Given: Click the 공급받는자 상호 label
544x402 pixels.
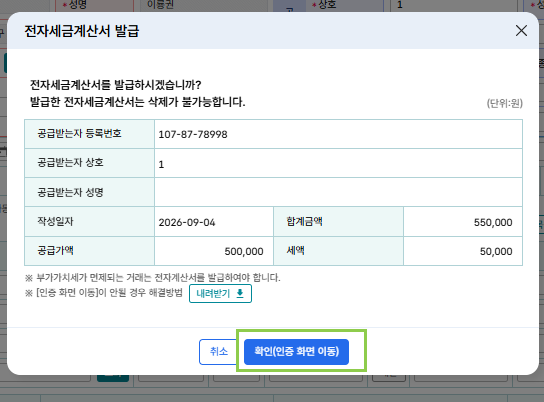Looking at the screenshot, I should [70, 162].
